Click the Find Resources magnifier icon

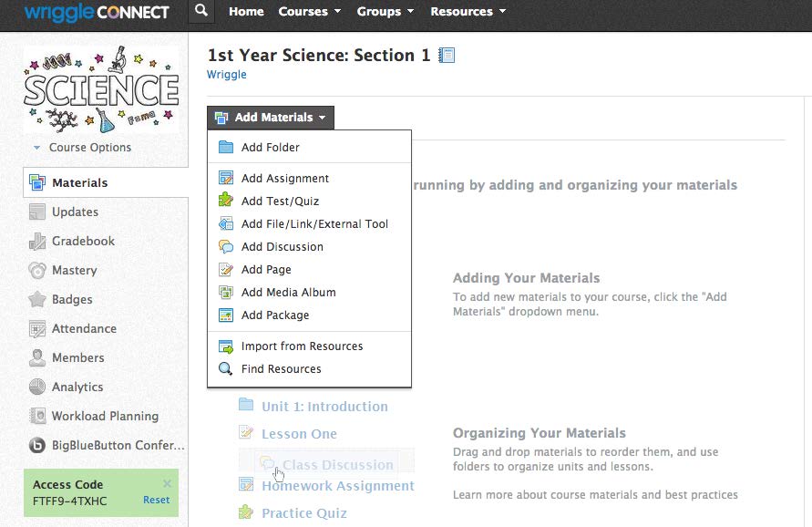click(x=226, y=368)
